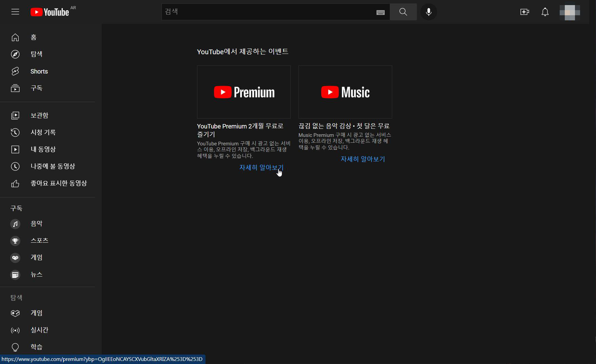Click the trophy channel icon 스포츠

click(15, 241)
